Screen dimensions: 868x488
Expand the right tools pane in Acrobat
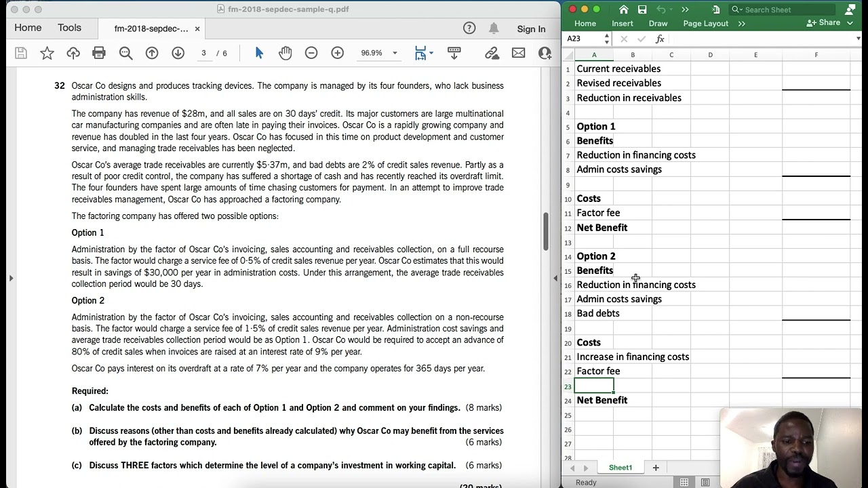coord(555,278)
